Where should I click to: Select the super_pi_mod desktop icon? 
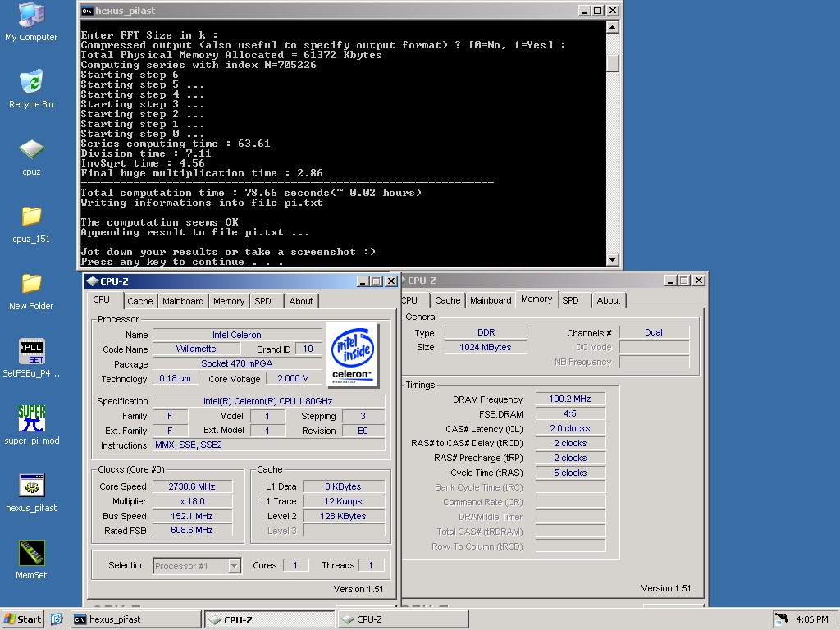(x=31, y=426)
